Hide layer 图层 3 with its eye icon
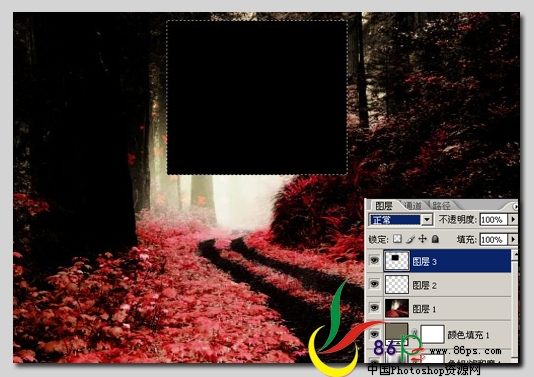 coord(375,261)
